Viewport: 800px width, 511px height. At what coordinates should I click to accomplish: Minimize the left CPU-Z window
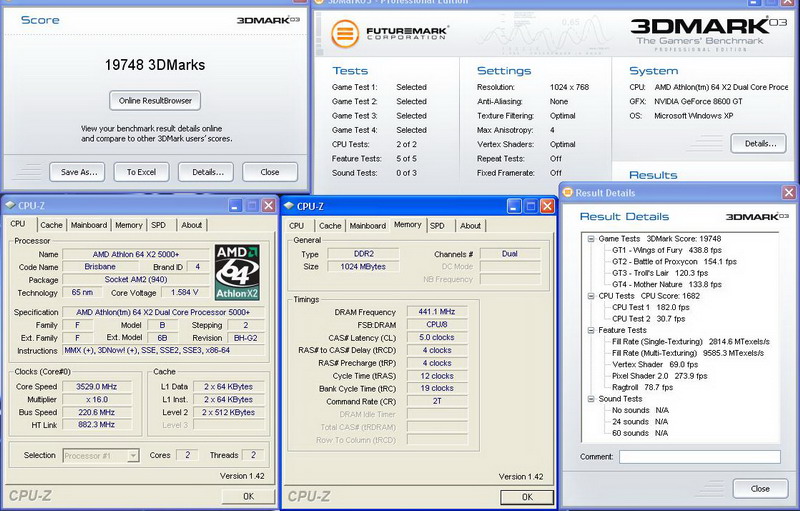tap(235, 206)
